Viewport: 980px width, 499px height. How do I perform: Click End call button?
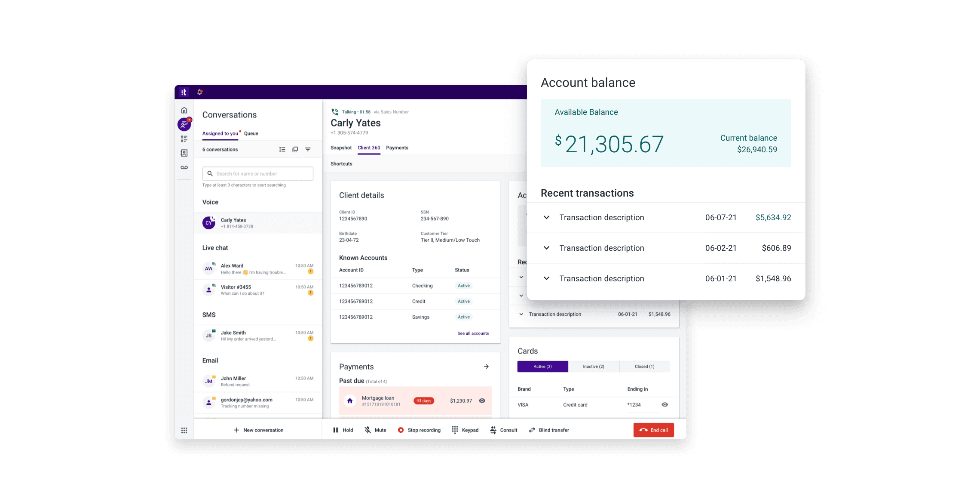click(x=654, y=430)
